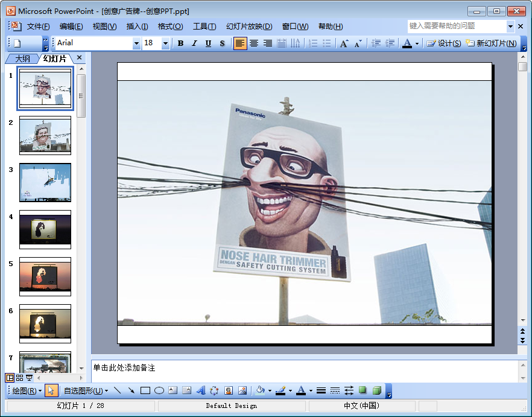Click the Arrow drawing tool
The image size is (532, 417).
pos(131,390)
